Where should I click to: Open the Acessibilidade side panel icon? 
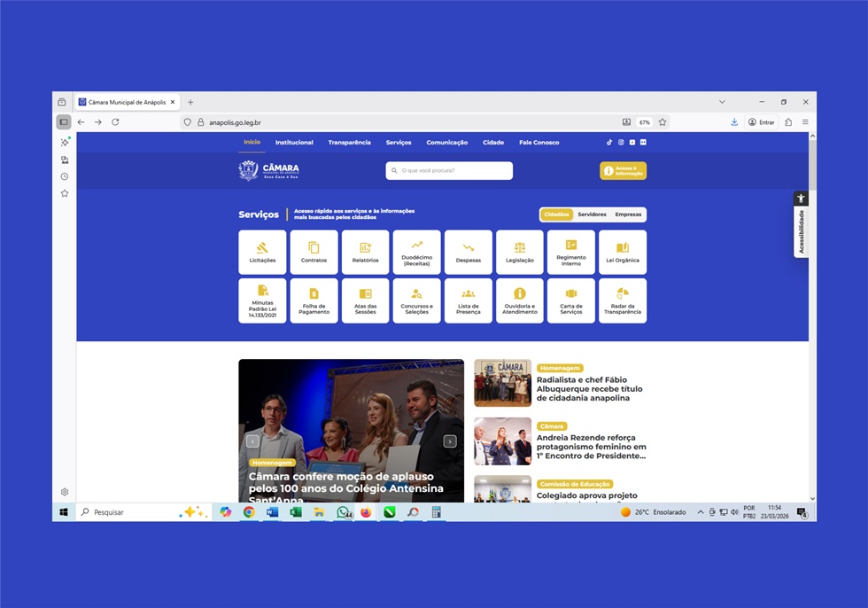[801, 199]
